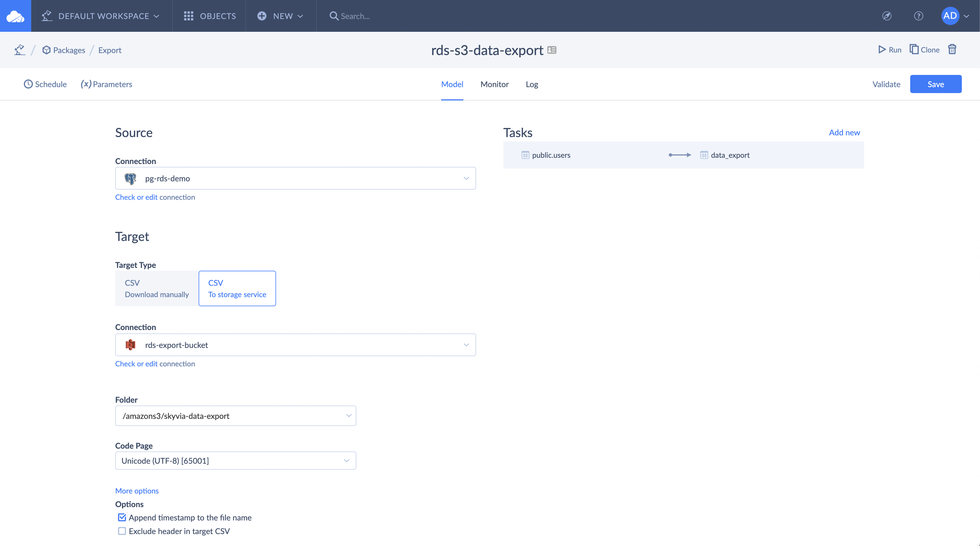Switch to the Log tab
This screenshot has height=546, width=980.
(531, 84)
